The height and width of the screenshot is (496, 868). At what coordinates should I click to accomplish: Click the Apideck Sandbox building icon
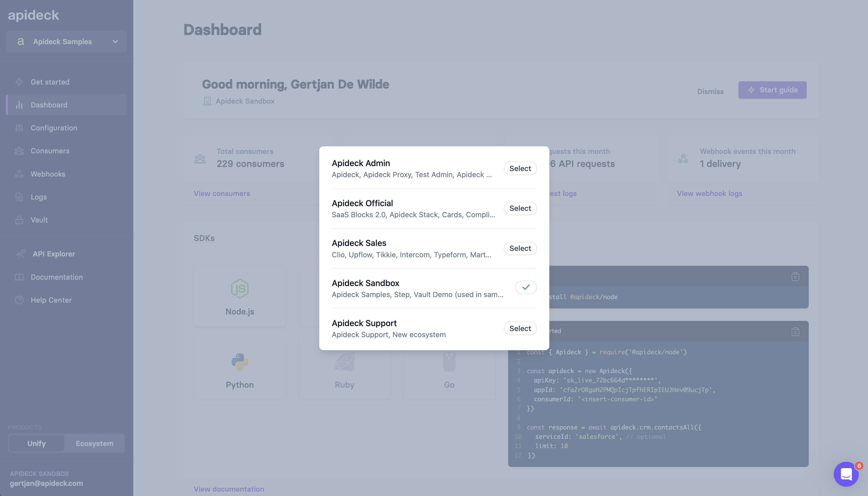207,101
